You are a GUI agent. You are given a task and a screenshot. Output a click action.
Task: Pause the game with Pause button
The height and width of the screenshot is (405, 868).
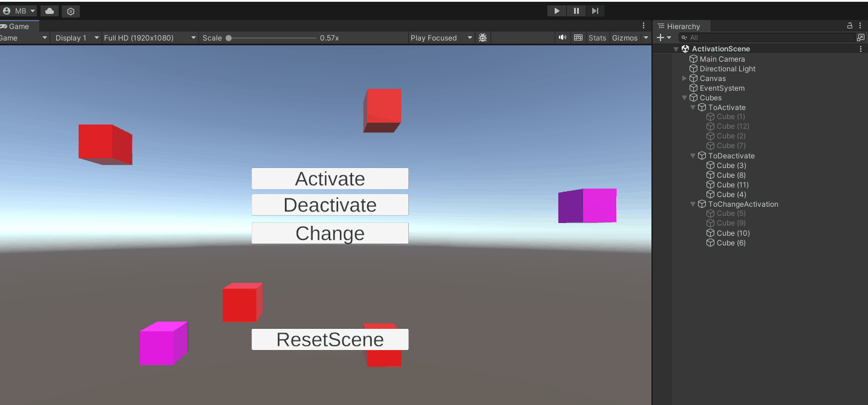tap(576, 11)
